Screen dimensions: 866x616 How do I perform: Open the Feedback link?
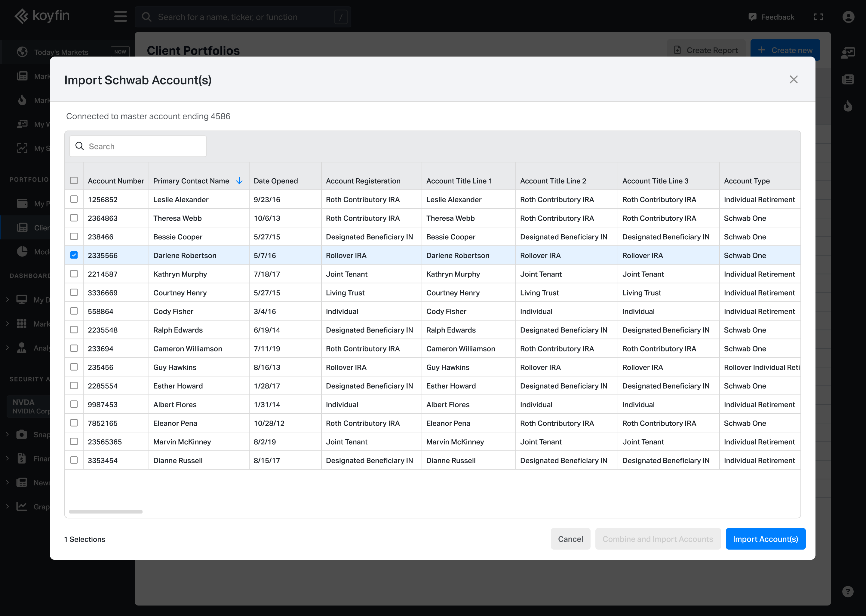pos(771,17)
